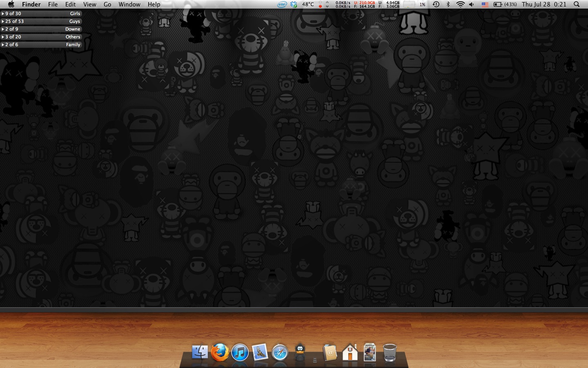Expand the Family group triangle
Viewport: 588px width, 368px height.
(3, 45)
